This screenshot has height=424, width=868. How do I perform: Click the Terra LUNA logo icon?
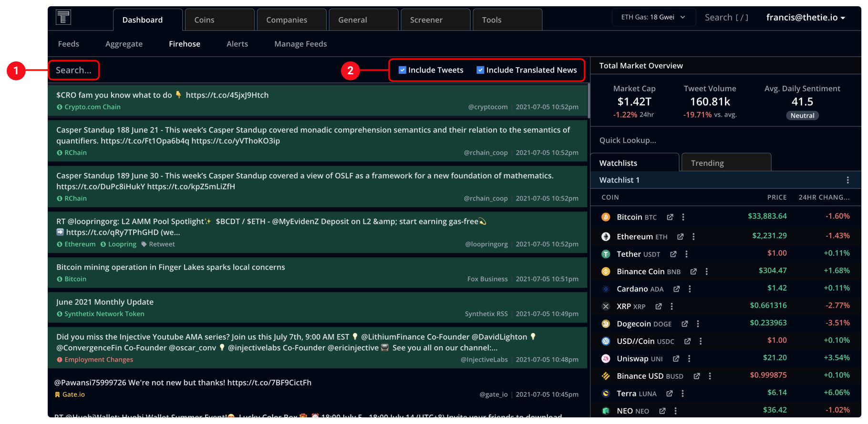606,394
